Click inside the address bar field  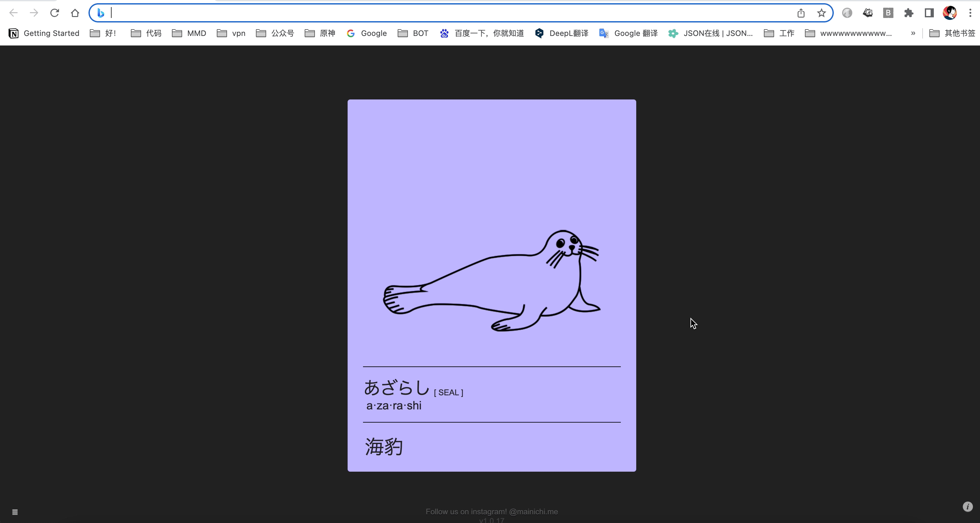(449, 13)
